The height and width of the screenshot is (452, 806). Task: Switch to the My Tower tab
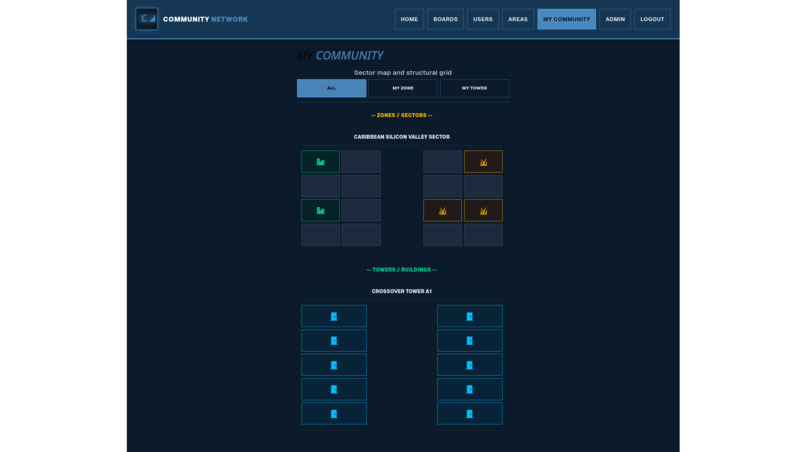click(x=474, y=88)
